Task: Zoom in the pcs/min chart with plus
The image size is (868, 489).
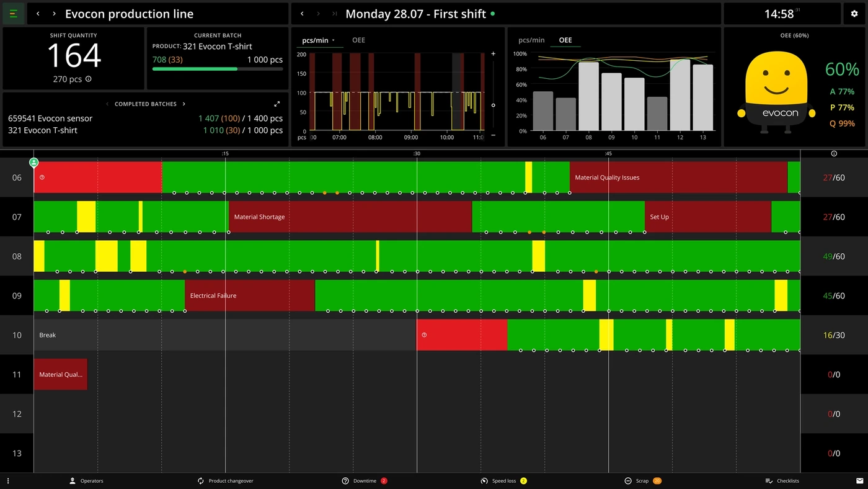Action: click(x=494, y=54)
